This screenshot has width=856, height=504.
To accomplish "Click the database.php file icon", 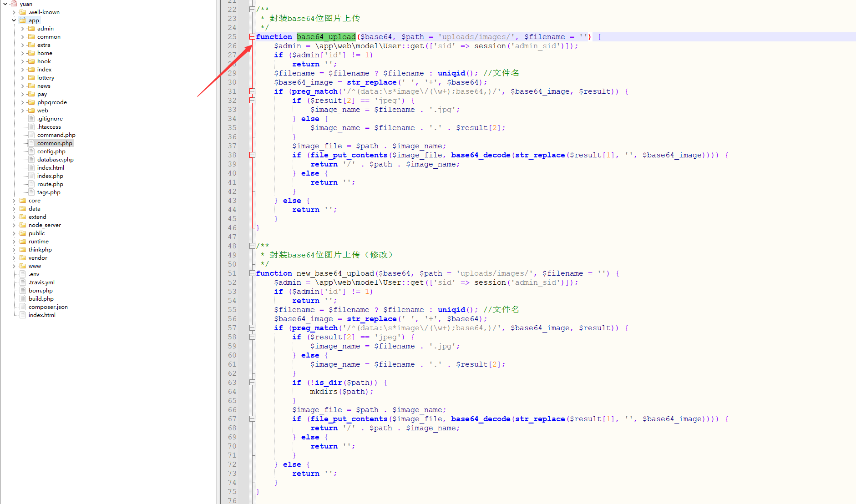I will (31, 160).
